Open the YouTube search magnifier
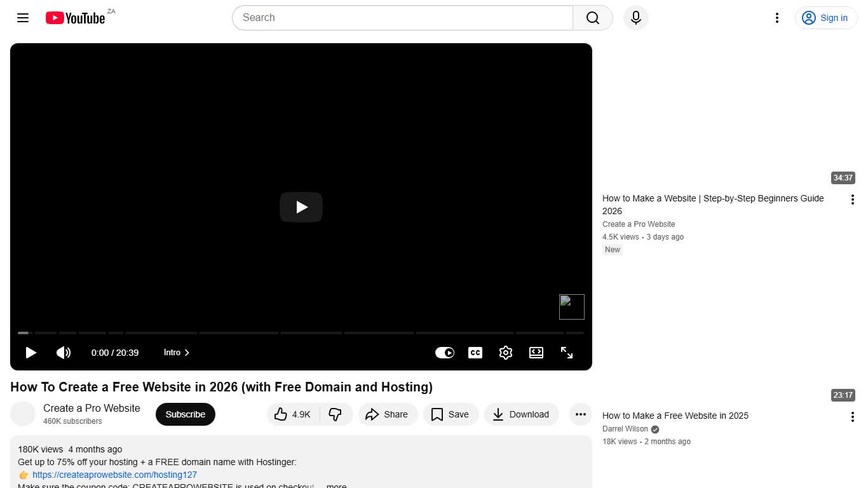The height and width of the screenshot is (488, 868). click(592, 18)
